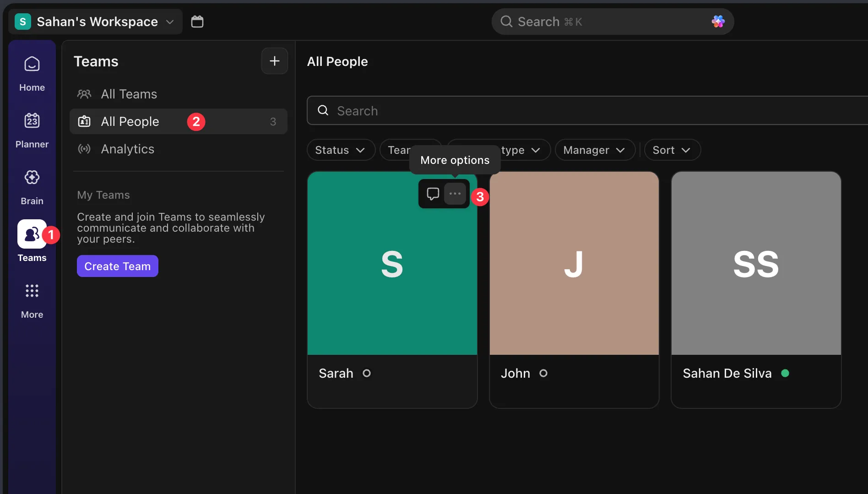Switch to the All Teams view
This screenshot has width=868, height=494.
pos(129,94)
